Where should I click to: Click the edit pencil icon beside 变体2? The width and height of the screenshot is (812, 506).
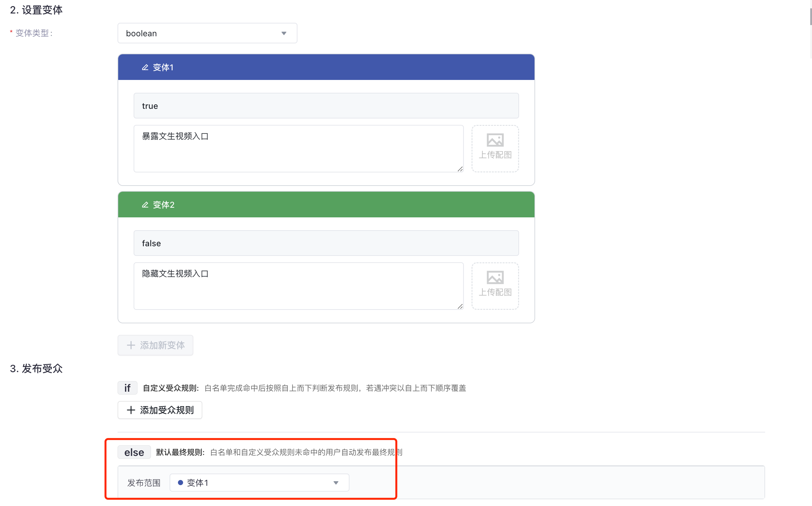[145, 205]
